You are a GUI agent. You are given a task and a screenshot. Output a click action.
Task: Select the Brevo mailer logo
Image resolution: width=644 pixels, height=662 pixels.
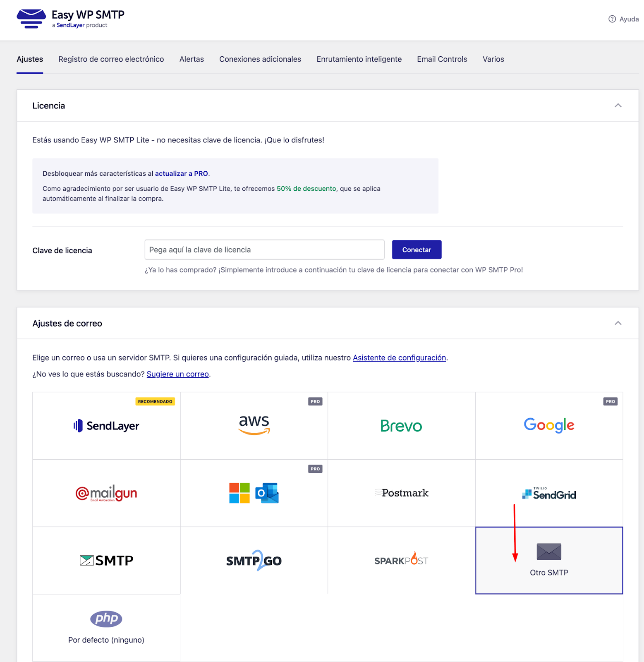tap(401, 426)
